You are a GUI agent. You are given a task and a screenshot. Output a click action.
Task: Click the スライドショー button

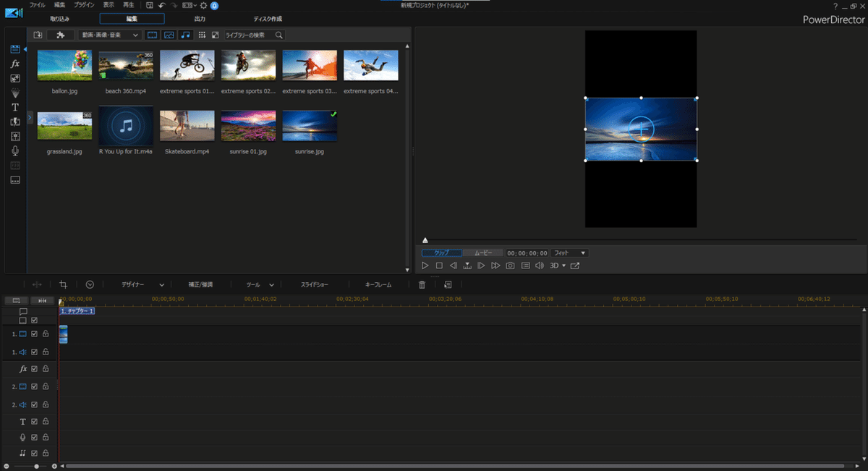click(x=315, y=284)
